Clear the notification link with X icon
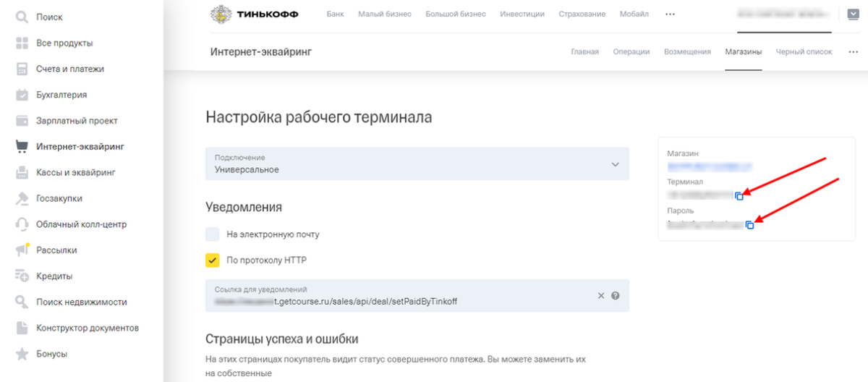 click(x=600, y=295)
